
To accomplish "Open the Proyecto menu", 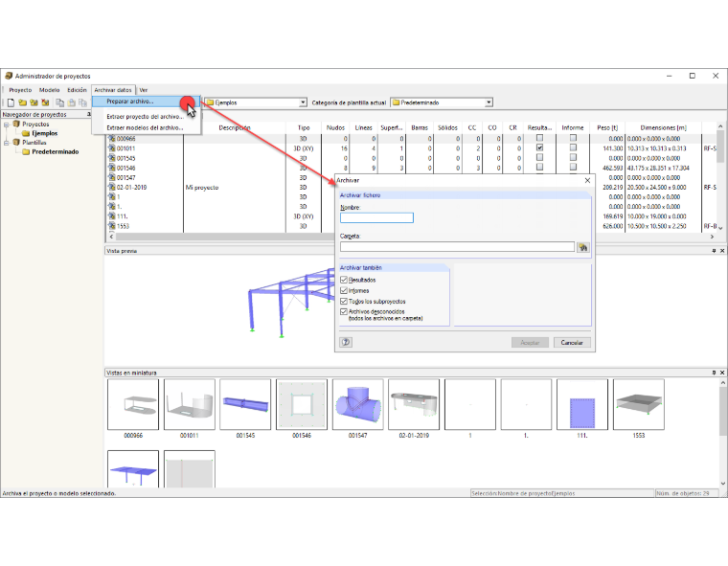I will (20, 90).
